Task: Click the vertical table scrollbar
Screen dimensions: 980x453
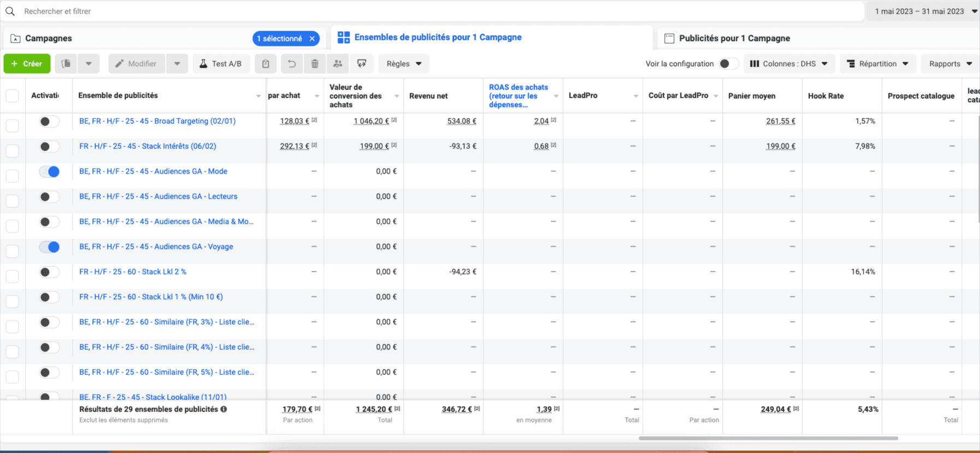Action: coord(978,168)
